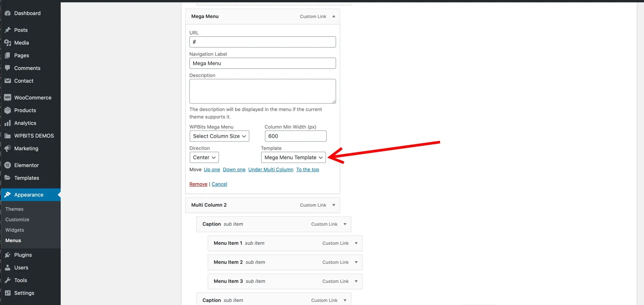Click the Menu Item 1 title text

(228, 243)
